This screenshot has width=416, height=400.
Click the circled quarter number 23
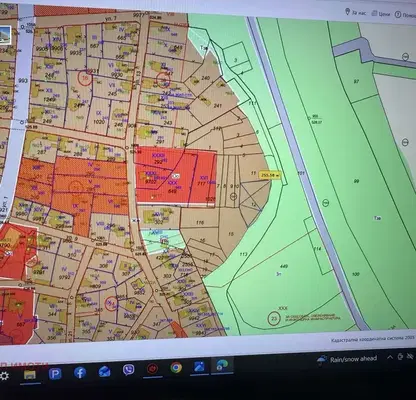click(x=274, y=319)
